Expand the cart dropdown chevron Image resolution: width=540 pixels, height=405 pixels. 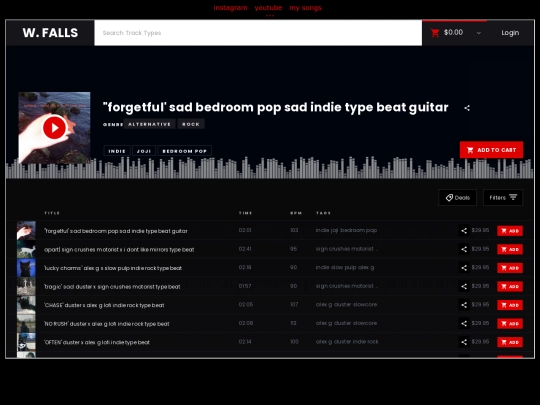click(479, 33)
